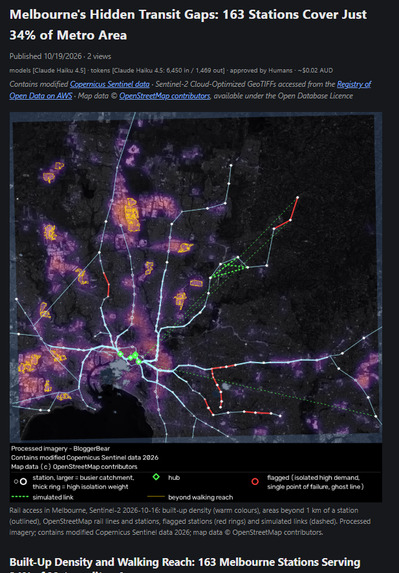Click the large orange outlined area in the north
The width and height of the screenshot is (399, 573).
[132, 215]
